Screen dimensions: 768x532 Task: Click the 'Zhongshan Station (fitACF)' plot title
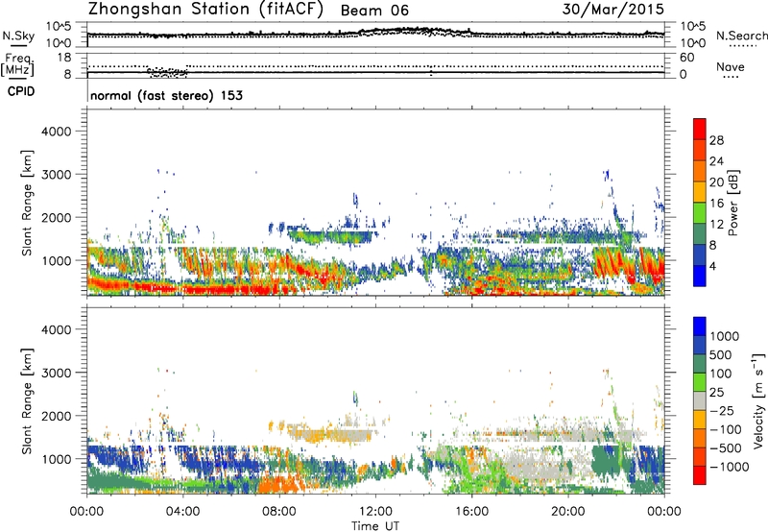205,10
